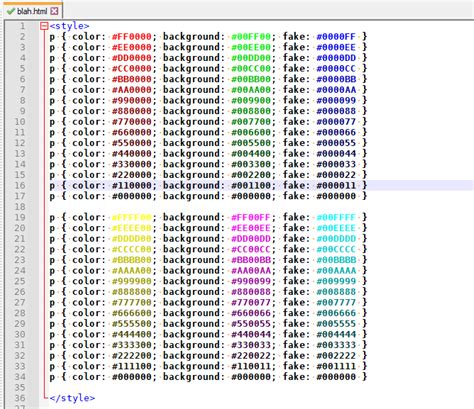Screen dimensions: 474x409
Task: Click the word background on line 10
Action: coord(191,122)
